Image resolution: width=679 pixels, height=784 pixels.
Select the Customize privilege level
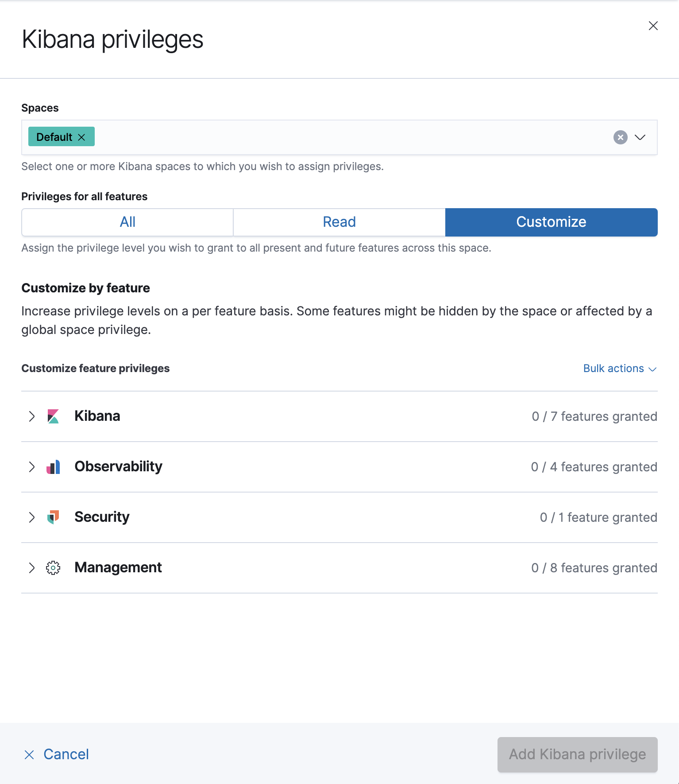point(551,222)
